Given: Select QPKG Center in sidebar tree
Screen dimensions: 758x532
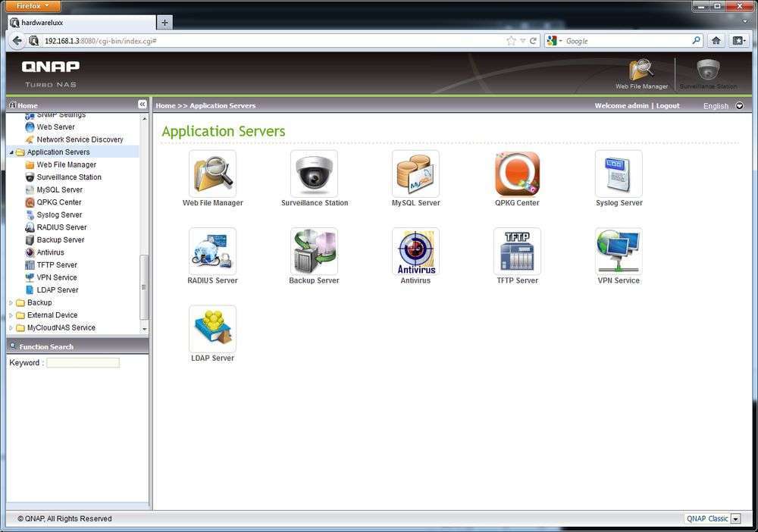Looking at the screenshot, I should coord(59,202).
